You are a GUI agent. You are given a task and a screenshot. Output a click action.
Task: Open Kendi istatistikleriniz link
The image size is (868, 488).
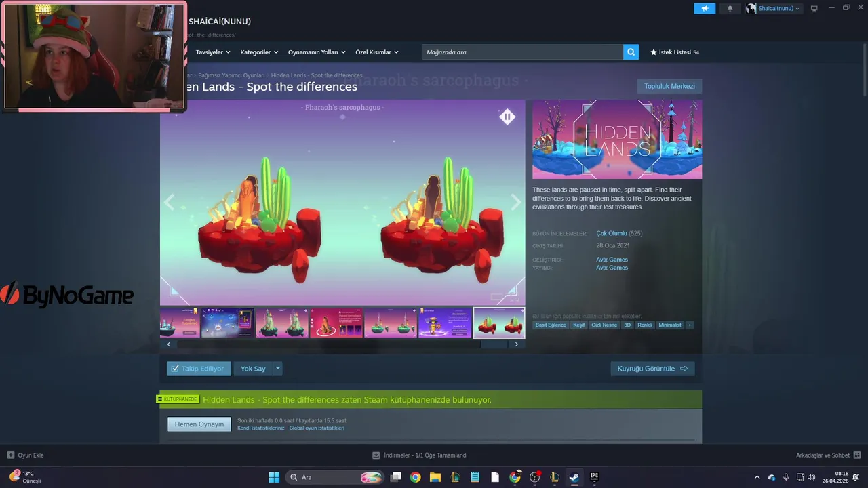tap(261, 428)
